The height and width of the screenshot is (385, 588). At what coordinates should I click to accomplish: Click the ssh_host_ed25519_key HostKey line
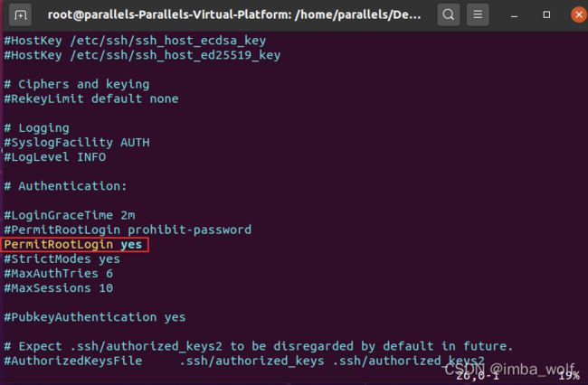point(142,55)
